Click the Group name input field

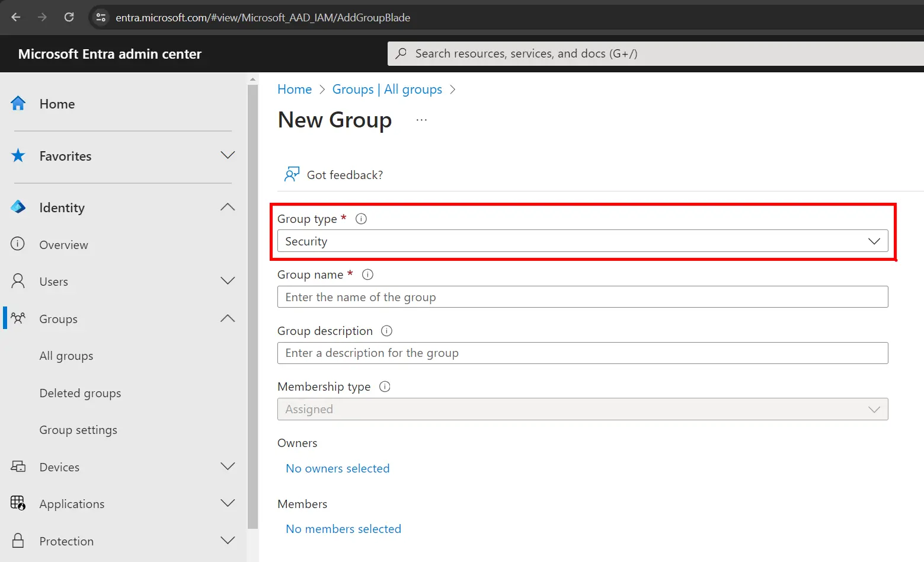(x=582, y=297)
